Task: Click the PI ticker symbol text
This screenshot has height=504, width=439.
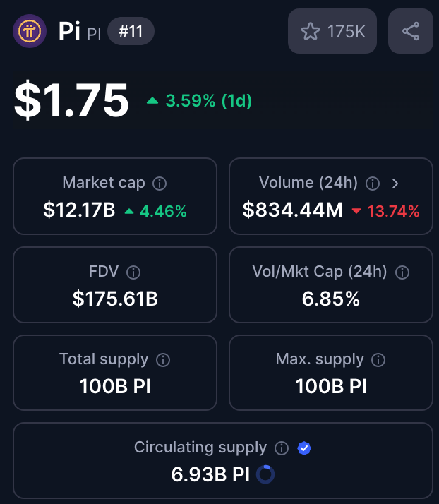Action: tap(94, 34)
